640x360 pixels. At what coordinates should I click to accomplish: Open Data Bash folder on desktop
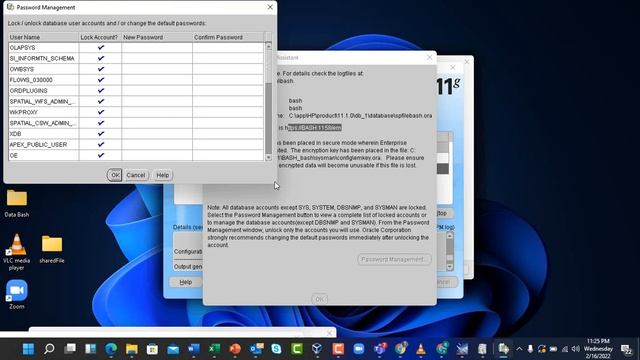(x=17, y=203)
